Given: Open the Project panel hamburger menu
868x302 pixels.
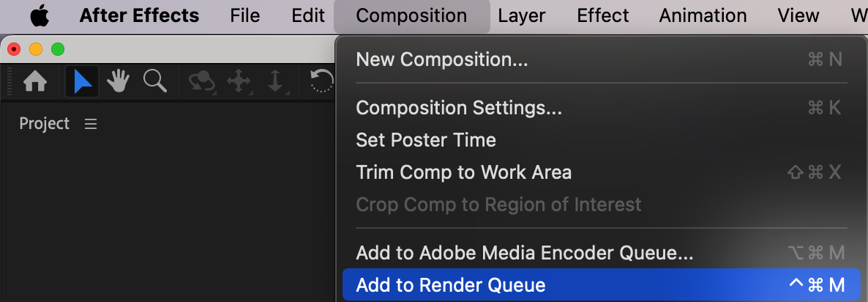Looking at the screenshot, I should click(x=91, y=124).
